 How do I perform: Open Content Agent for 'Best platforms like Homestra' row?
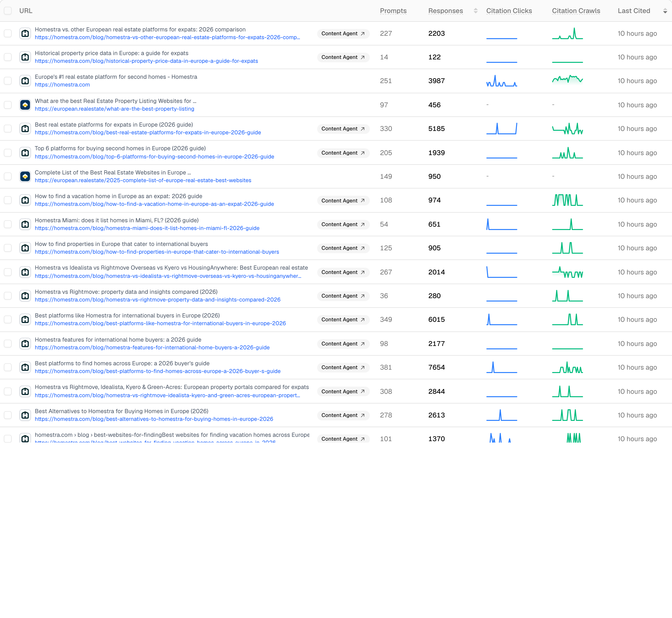point(343,320)
